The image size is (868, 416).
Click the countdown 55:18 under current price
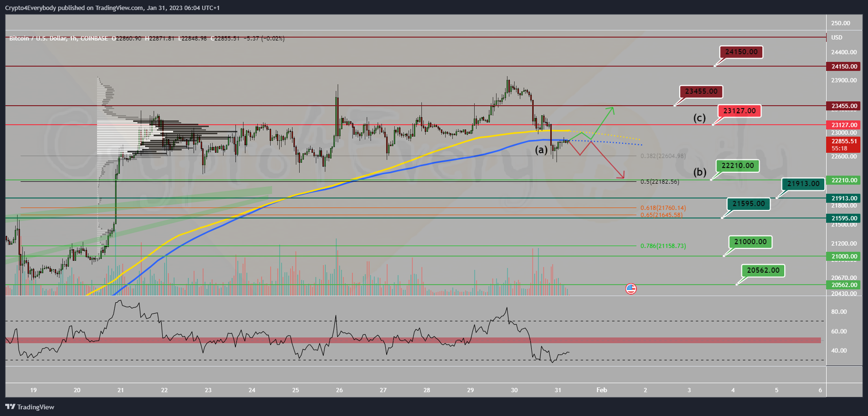[x=839, y=149]
